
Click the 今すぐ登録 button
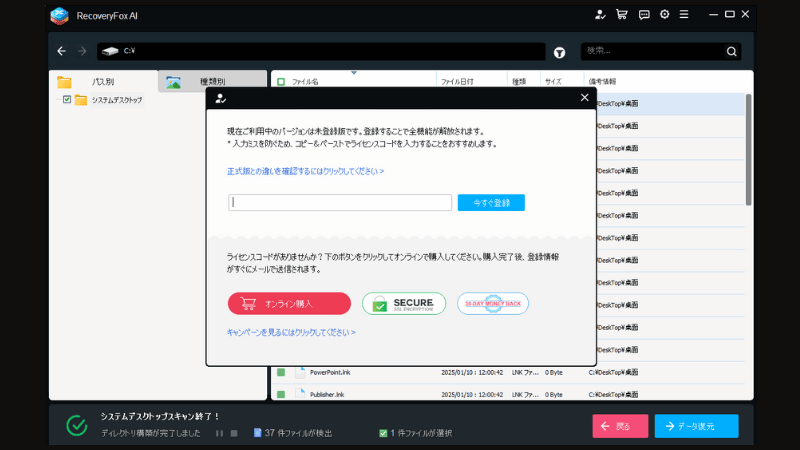[491, 203]
